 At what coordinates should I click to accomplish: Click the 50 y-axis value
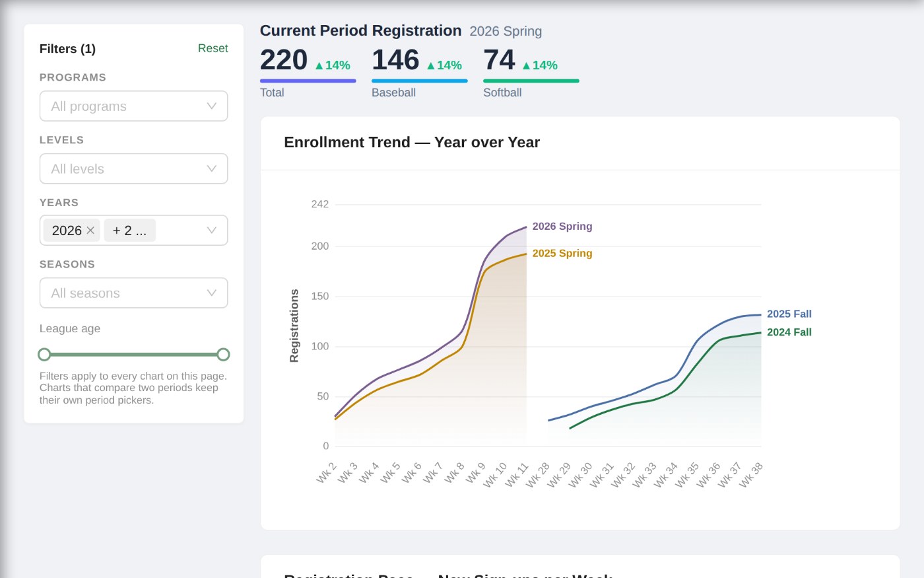[323, 396]
